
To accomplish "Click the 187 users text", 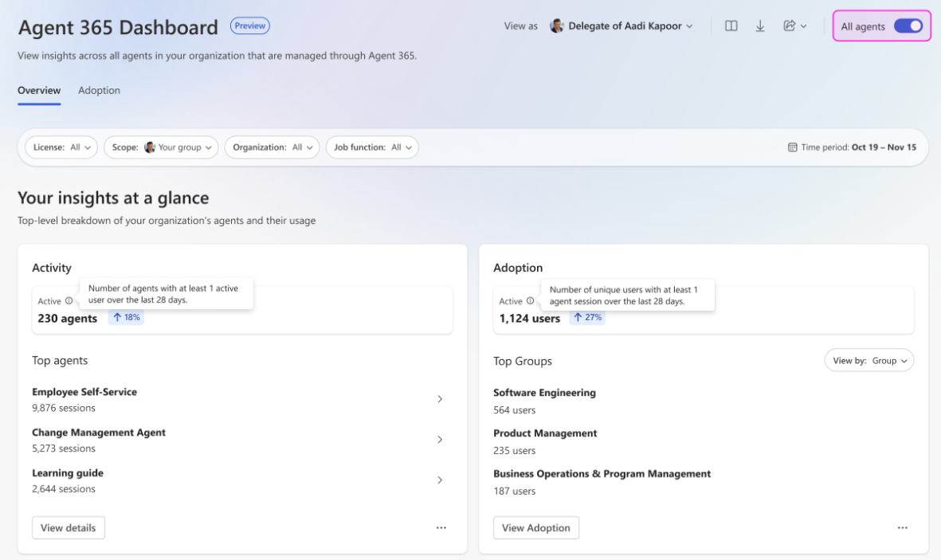I will pyautogui.click(x=514, y=491).
